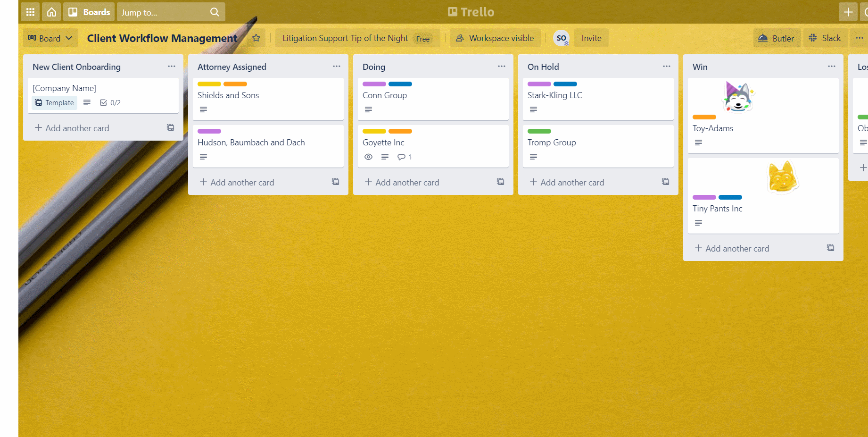This screenshot has height=437, width=868.
Task: Click description icon on Stark-Kling LLC
Action: coord(533,109)
